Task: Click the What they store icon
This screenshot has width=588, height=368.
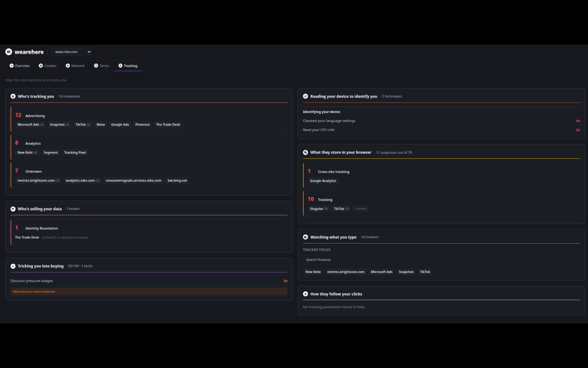Action: pos(305,152)
